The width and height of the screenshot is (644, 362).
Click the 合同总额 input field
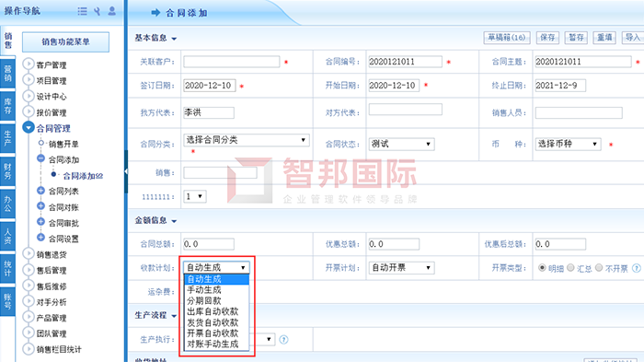point(209,244)
